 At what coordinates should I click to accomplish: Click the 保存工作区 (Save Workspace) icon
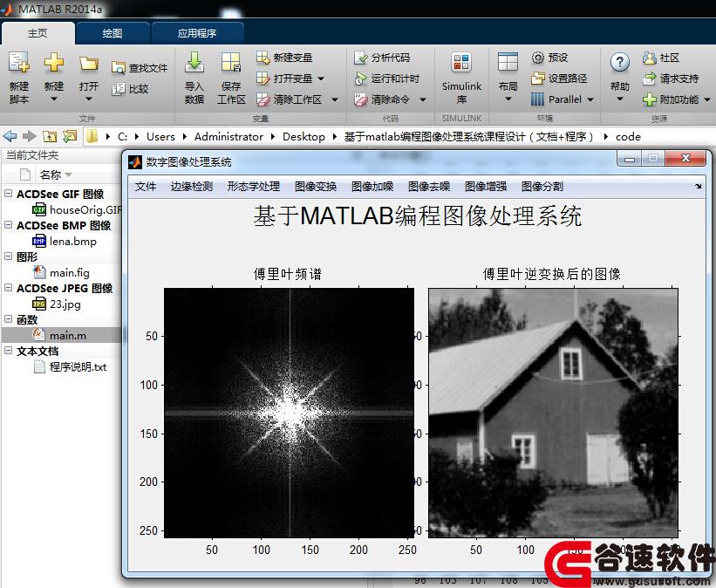(x=231, y=62)
